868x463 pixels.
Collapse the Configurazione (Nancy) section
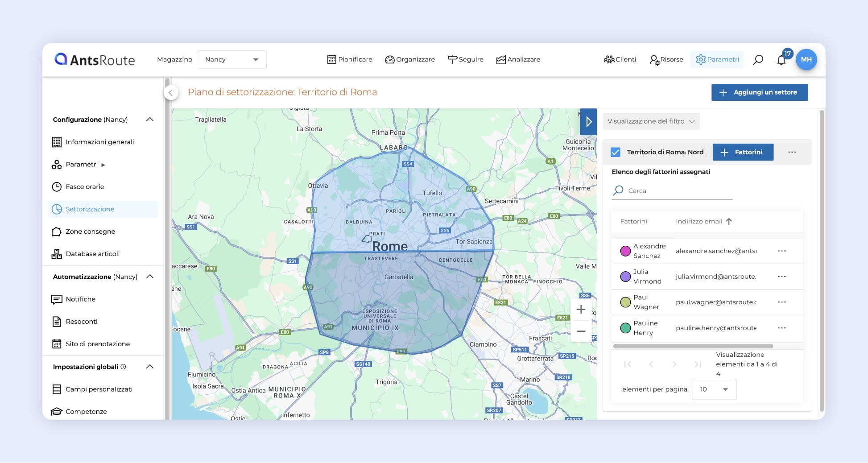[150, 119]
